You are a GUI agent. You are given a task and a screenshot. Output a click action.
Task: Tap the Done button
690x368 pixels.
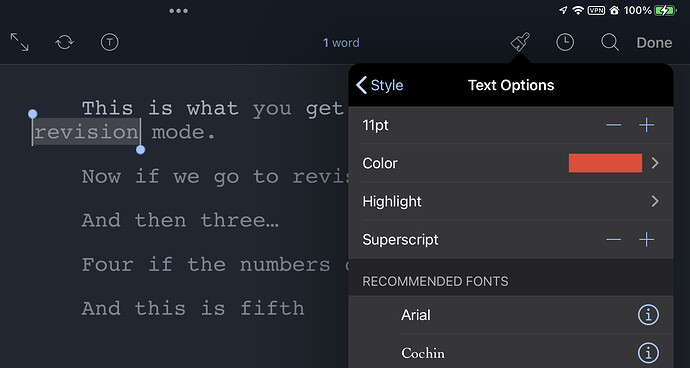point(654,43)
